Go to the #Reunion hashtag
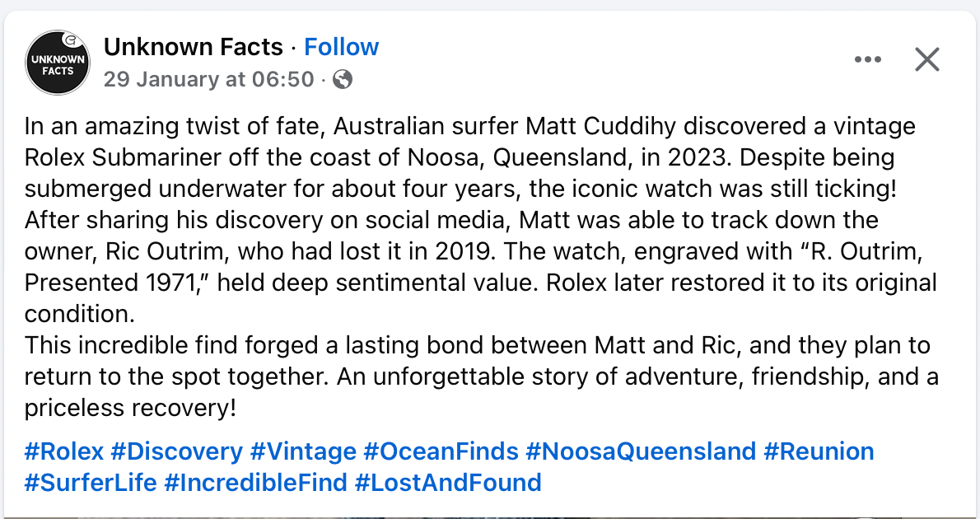The height and width of the screenshot is (519, 980). point(819,451)
